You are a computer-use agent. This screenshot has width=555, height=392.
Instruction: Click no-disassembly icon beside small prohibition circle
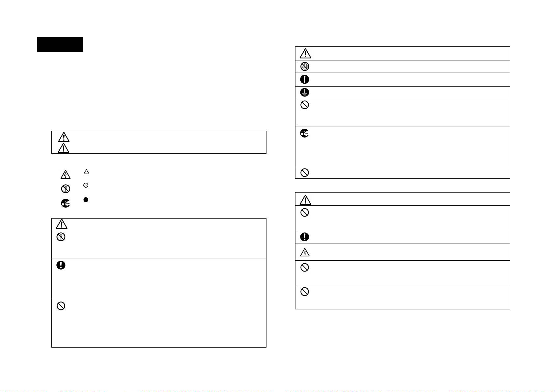pyautogui.click(x=65, y=189)
